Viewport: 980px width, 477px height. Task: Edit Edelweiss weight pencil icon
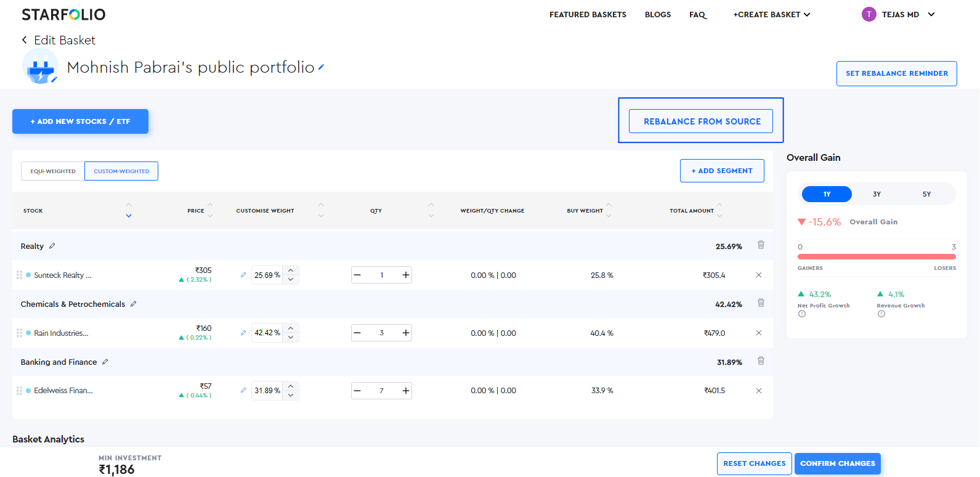tap(243, 391)
